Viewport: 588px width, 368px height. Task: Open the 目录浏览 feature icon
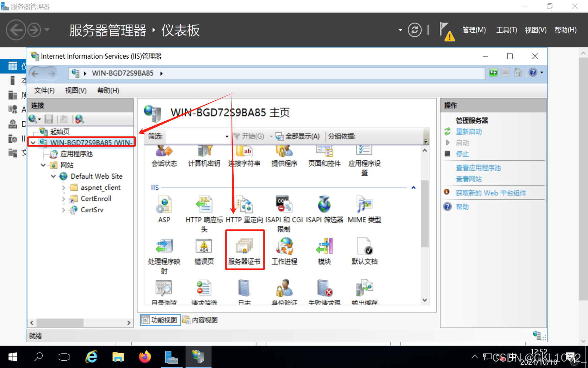tap(164, 292)
